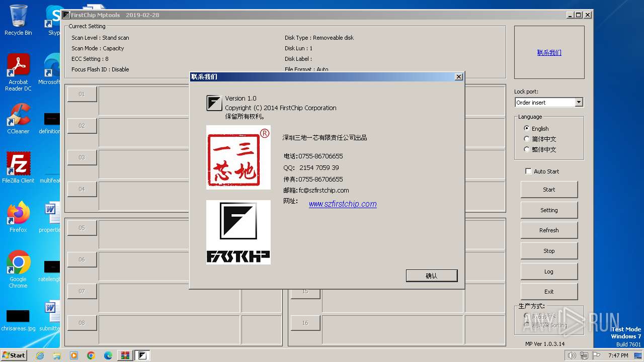Click port slot button 07
Image resolution: width=644 pixels, height=362 pixels.
pyautogui.click(x=82, y=291)
